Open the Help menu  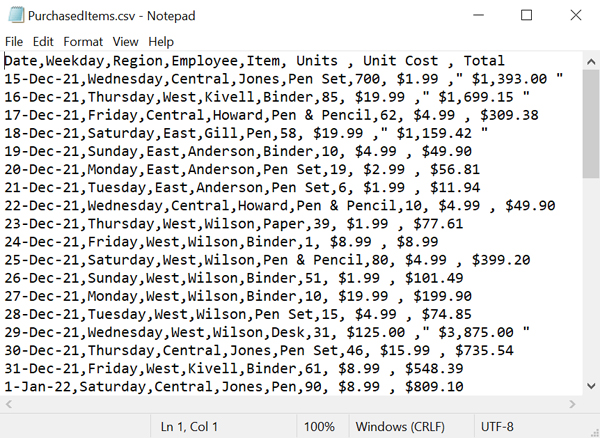[x=161, y=41]
